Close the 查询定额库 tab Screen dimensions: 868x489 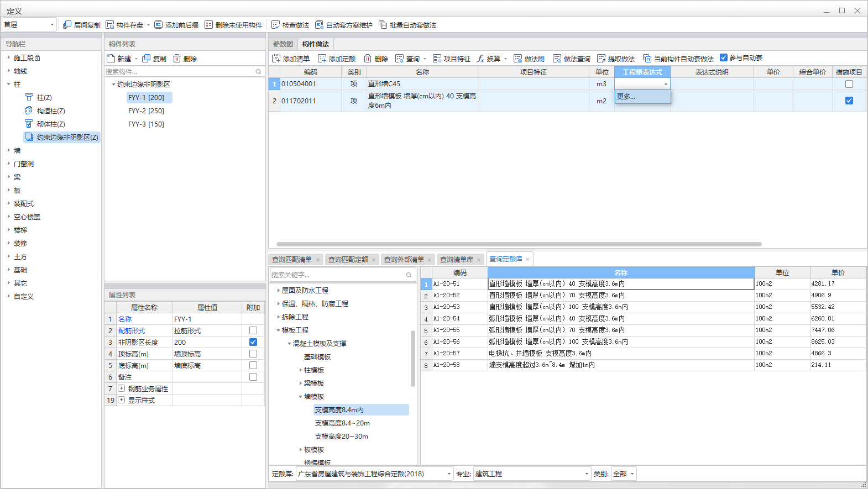tap(527, 259)
